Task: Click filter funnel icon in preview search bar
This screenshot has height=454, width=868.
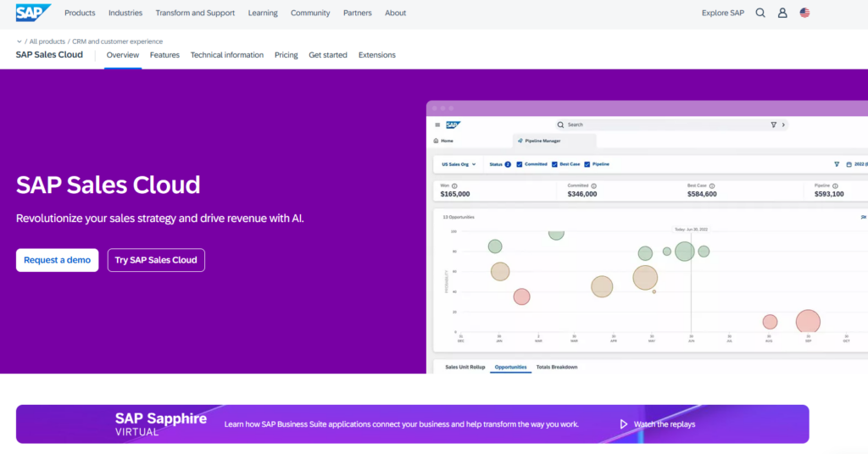Action: (773, 125)
